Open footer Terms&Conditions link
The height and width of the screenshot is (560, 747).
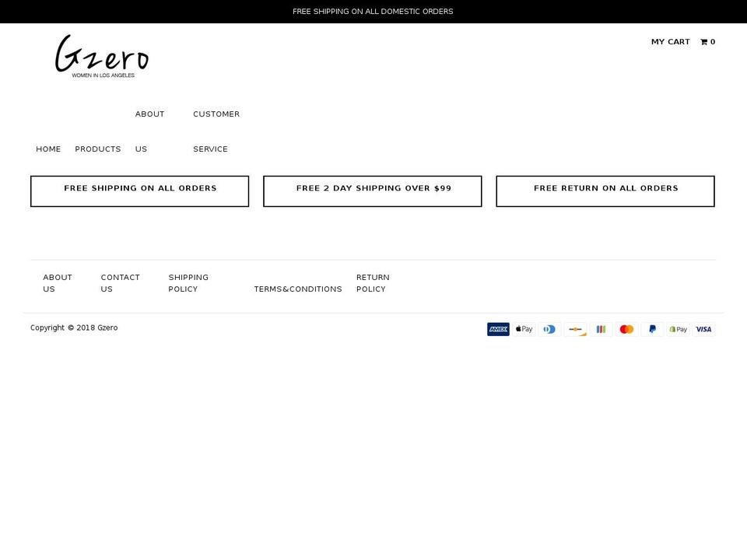298,289
